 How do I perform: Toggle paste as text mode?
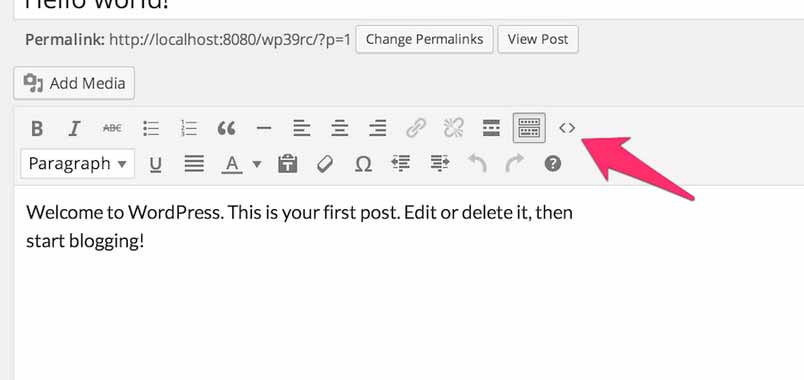point(288,164)
